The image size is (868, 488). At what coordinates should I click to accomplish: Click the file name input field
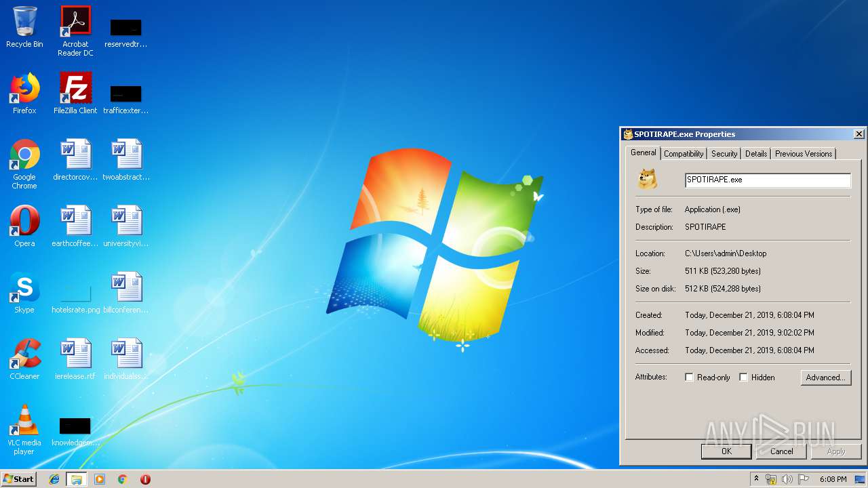pos(768,180)
